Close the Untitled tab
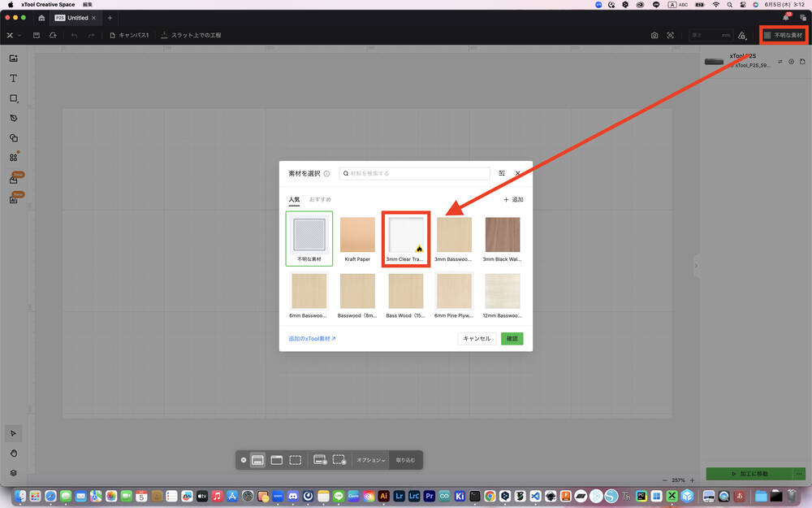Image resolution: width=812 pixels, height=508 pixels. 93,18
